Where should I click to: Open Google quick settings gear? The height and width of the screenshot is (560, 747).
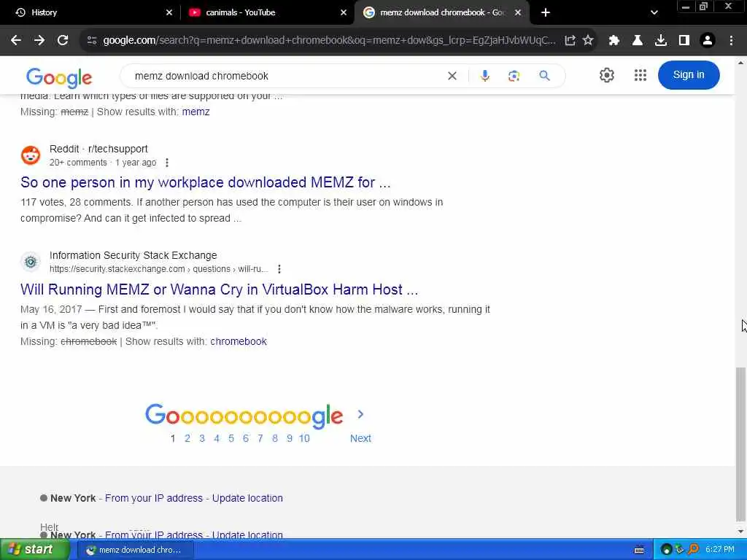coord(606,75)
